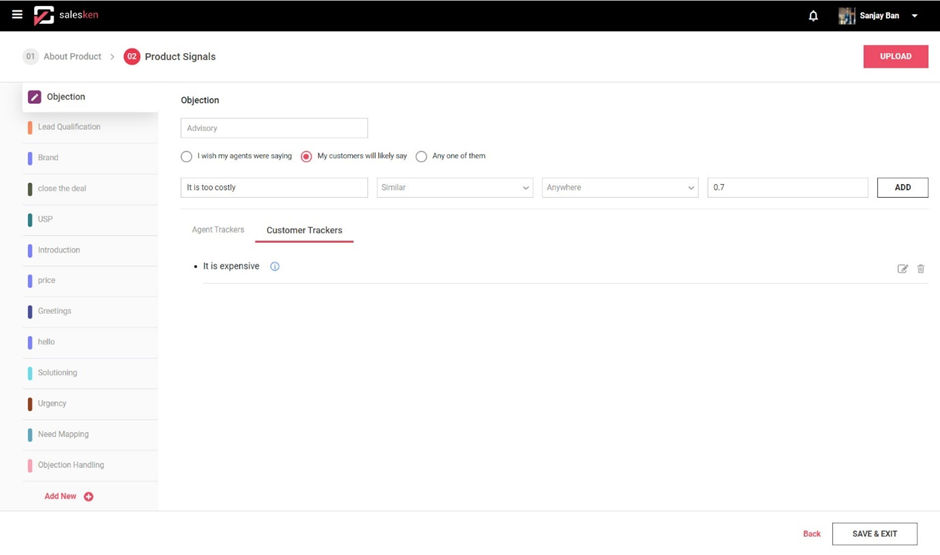Open the hello signal
Screen dimensions: 940x555
coord(91,342)
